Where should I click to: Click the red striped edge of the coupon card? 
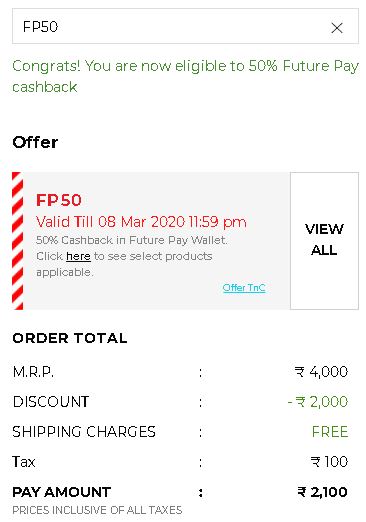tap(18, 241)
